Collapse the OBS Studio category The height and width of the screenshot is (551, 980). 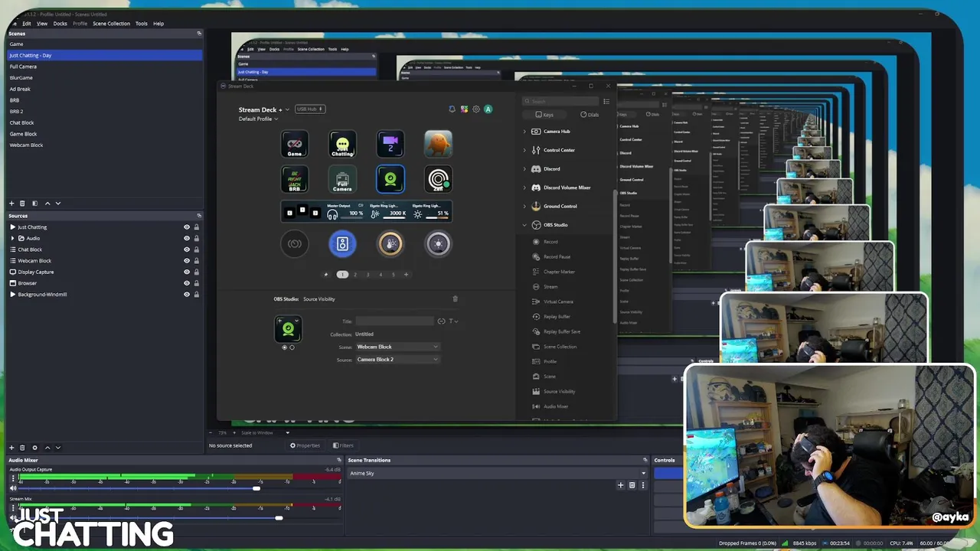point(524,225)
